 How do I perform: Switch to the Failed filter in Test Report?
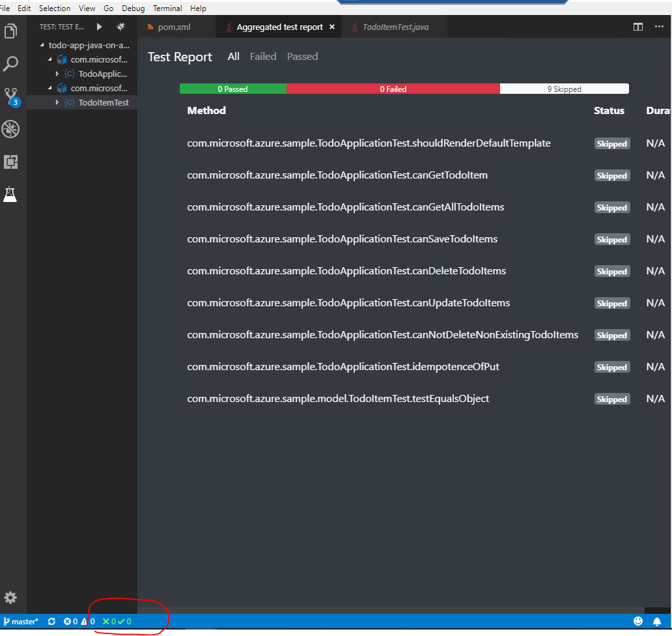tap(262, 56)
